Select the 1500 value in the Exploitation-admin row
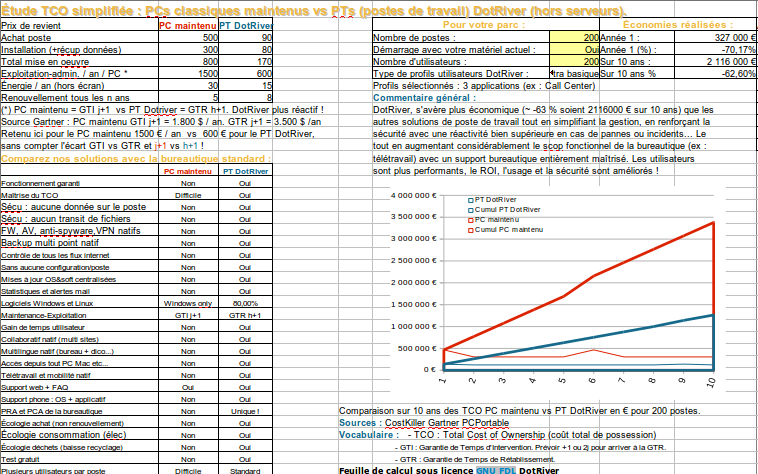 (x=189, y=73)
